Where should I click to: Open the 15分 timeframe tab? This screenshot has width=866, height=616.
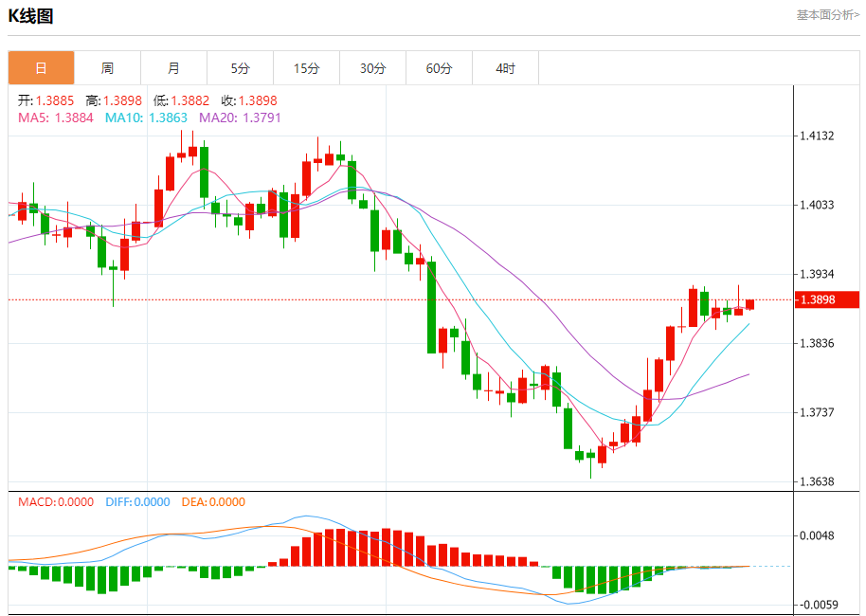coord(306,68)
